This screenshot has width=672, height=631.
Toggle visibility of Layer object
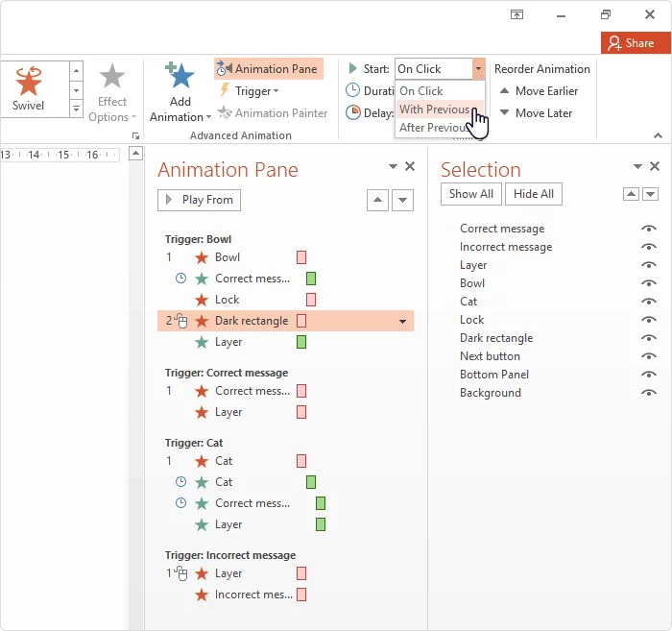coord(649,265)
